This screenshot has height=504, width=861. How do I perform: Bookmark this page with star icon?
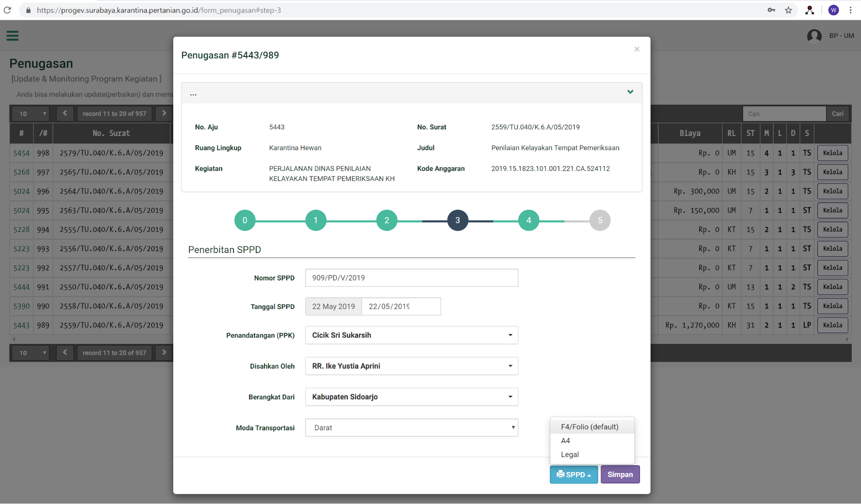788,10
